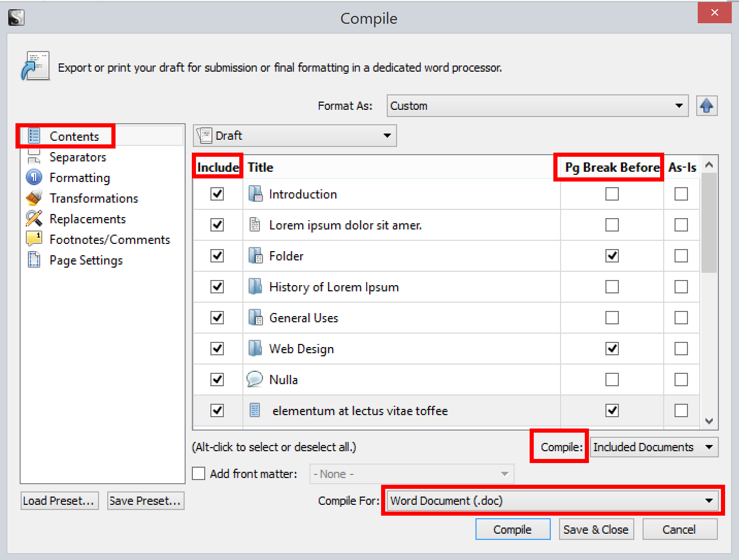The height and width of the screenshot is (560, 739).
Task: Click the contents list vertical scrollbar thumb
Action: click(x=709, y=223)
